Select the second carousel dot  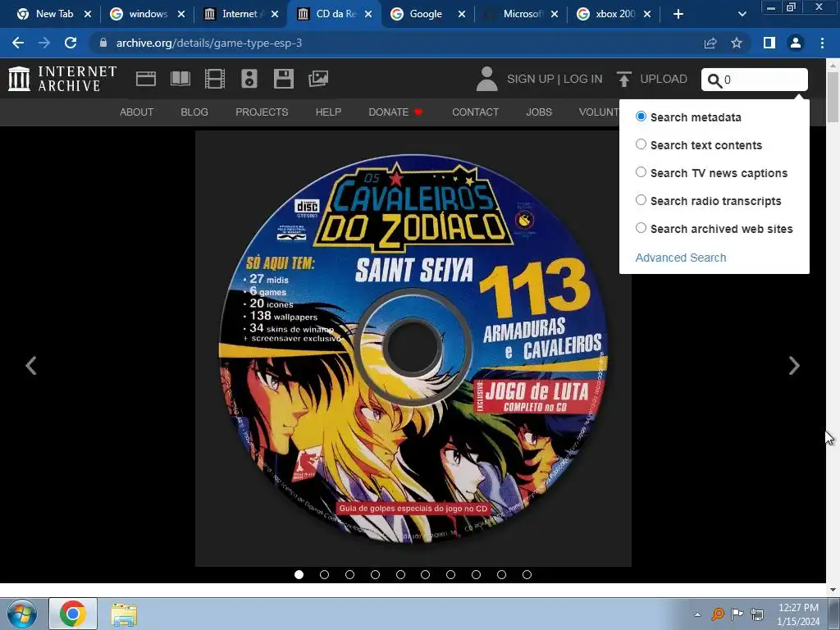pos(324,575)
